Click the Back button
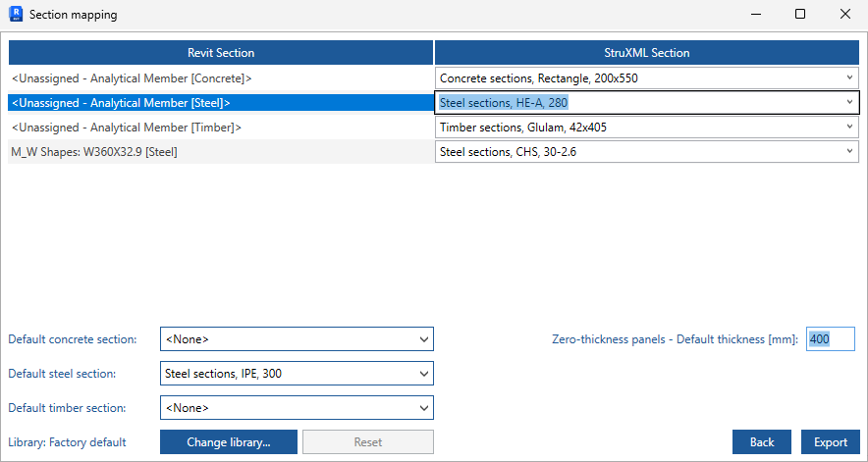 tap(762, 442)
